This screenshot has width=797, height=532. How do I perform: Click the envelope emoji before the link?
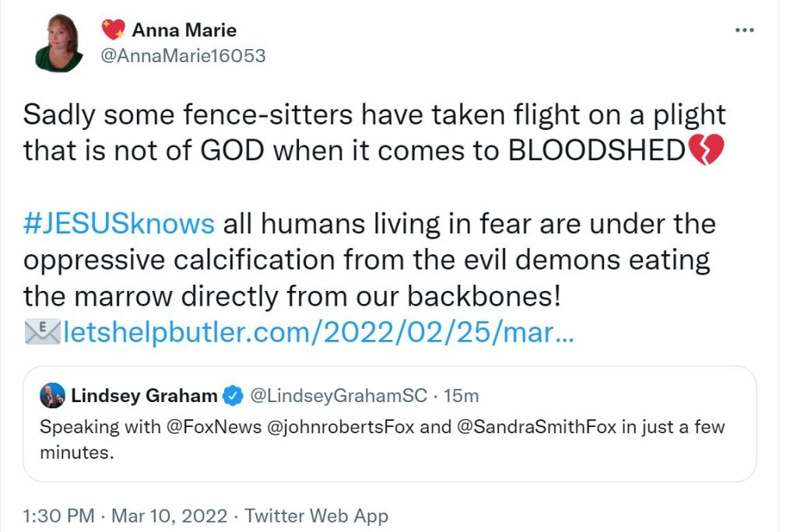coord(42,333)
